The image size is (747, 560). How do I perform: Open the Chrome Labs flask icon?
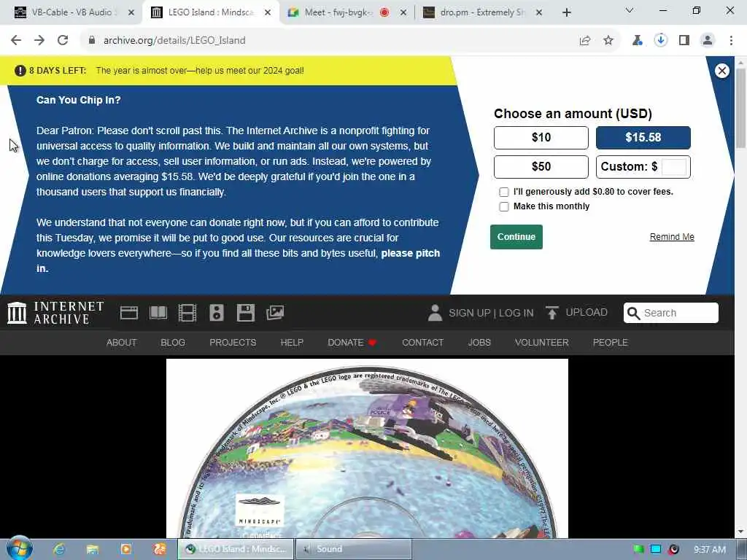637,41
